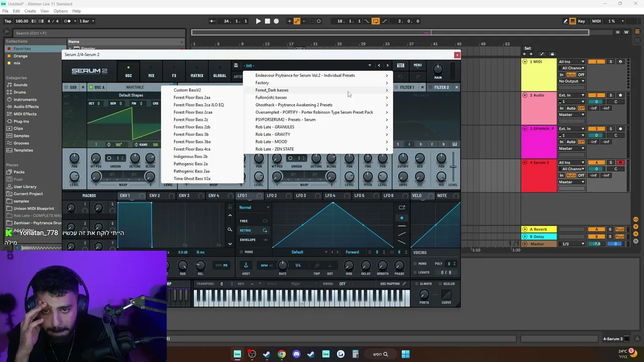Viewport: 644px width, 362px height.
Task: Edit OSC mapping with the pencil icon
Action: click(404, 284)
